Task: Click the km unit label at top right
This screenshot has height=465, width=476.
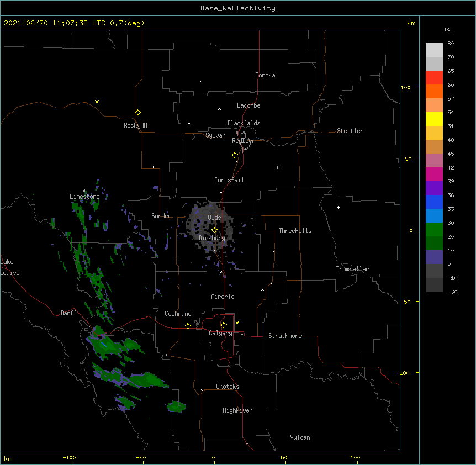Action: (x=411, y=23)
